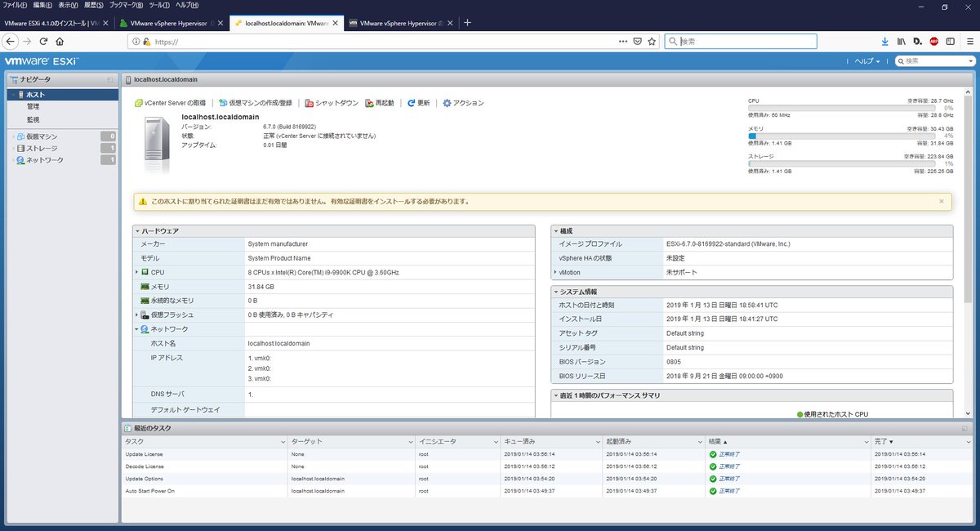Open 仮想マシンの作成/登録 wizard
980x531 pixels.
pos(256,103)
